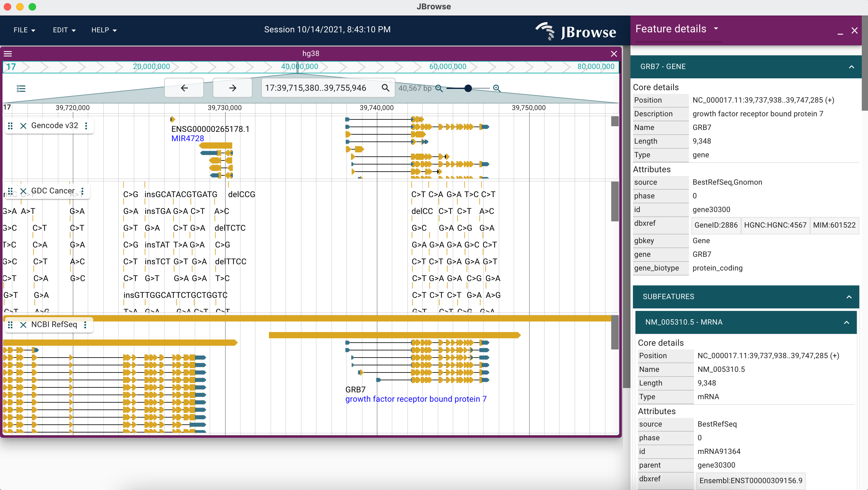Click the JBrowse logo
This screenshot has width=868, height=490.
(x=576, y=31)
